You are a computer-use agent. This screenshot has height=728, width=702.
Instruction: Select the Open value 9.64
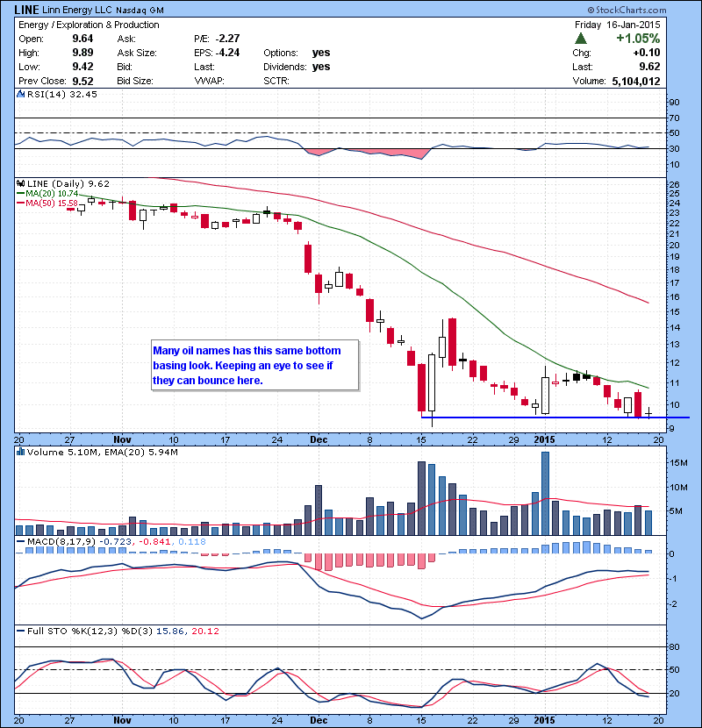point(82,39)
